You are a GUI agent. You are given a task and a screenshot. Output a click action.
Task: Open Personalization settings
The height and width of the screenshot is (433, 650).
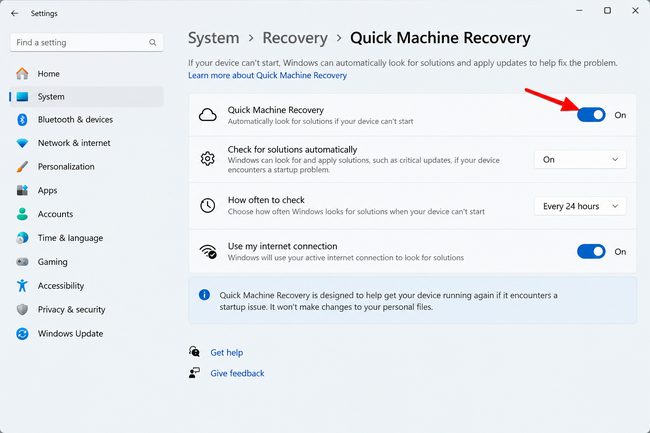pos(87,167)
